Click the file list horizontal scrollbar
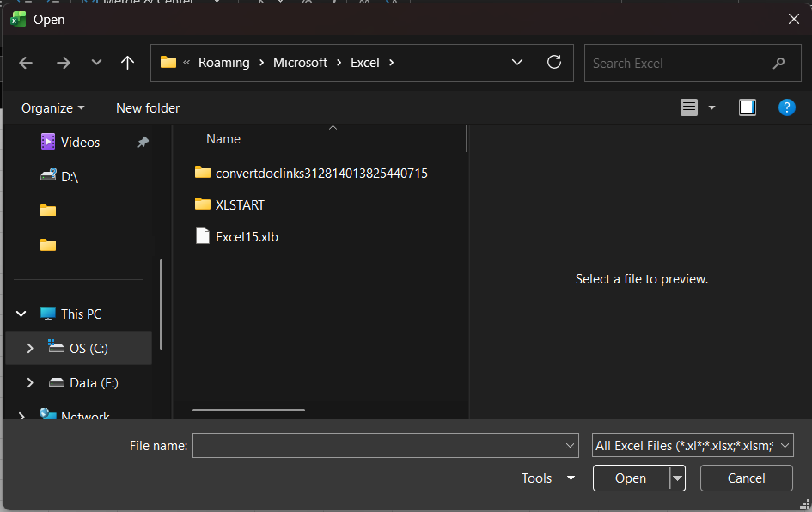 pos(248,410)
